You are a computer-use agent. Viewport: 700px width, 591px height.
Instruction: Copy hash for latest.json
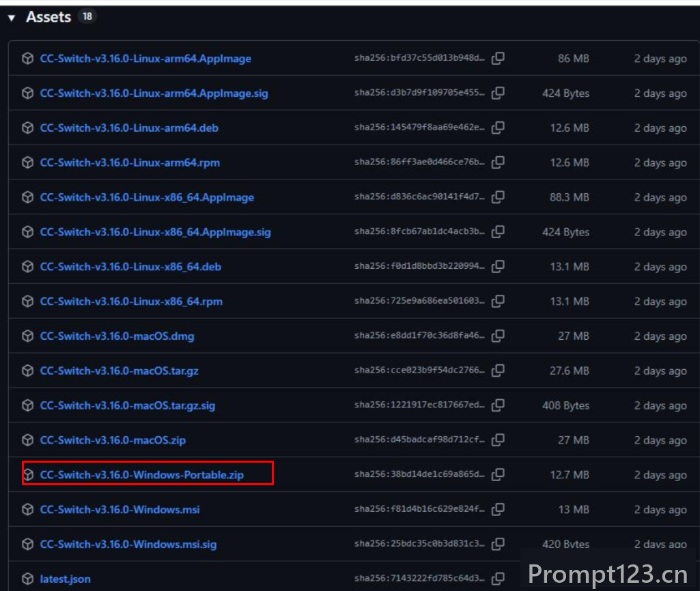[498, 579]
